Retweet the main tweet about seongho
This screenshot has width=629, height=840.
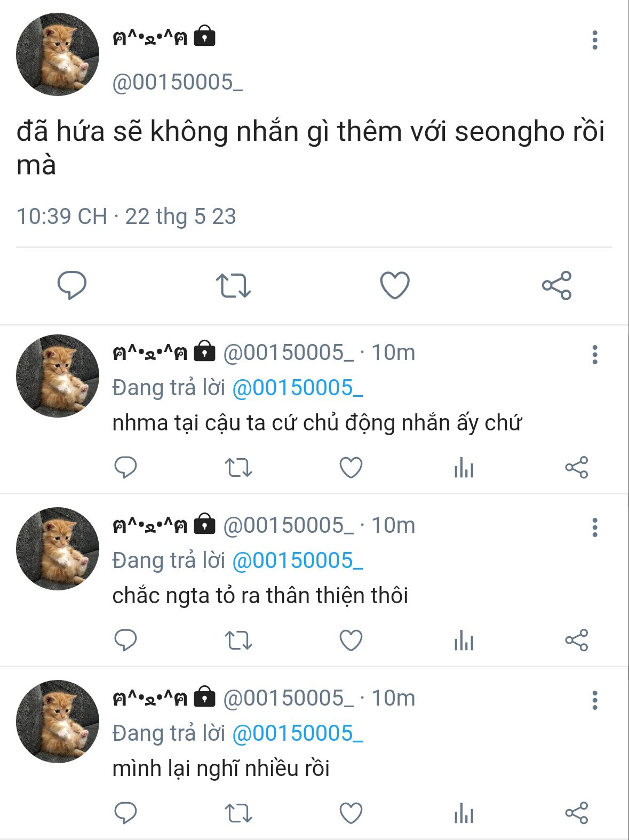(x=233, y=285)
